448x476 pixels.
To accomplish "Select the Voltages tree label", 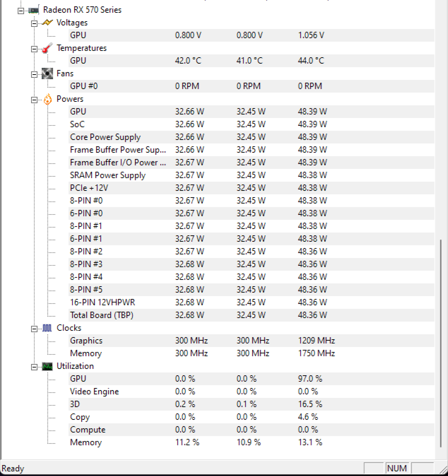I will point(72,23).
